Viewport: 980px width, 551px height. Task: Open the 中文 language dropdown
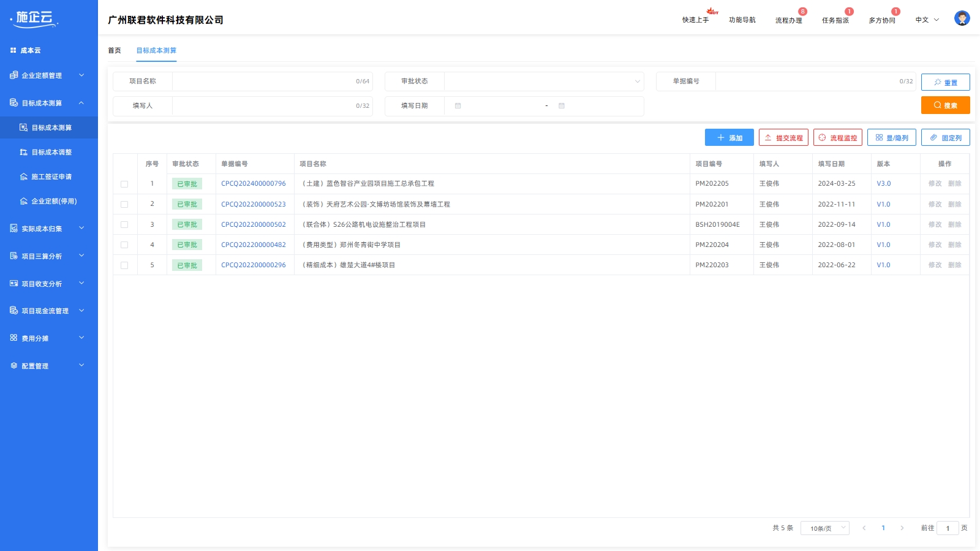(927, 20)
